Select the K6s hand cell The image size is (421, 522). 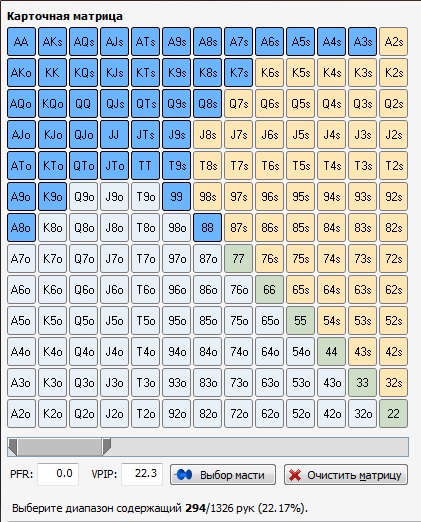click(269, 73)
